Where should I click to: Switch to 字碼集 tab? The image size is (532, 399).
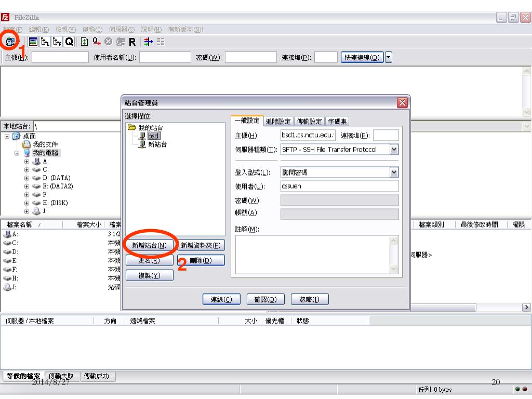click(x=337, y=122)
